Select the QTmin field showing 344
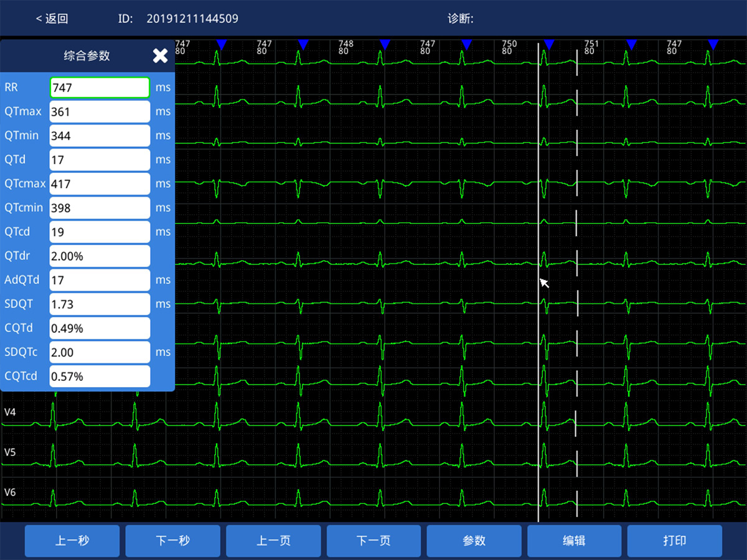 [x=100, y=136]
